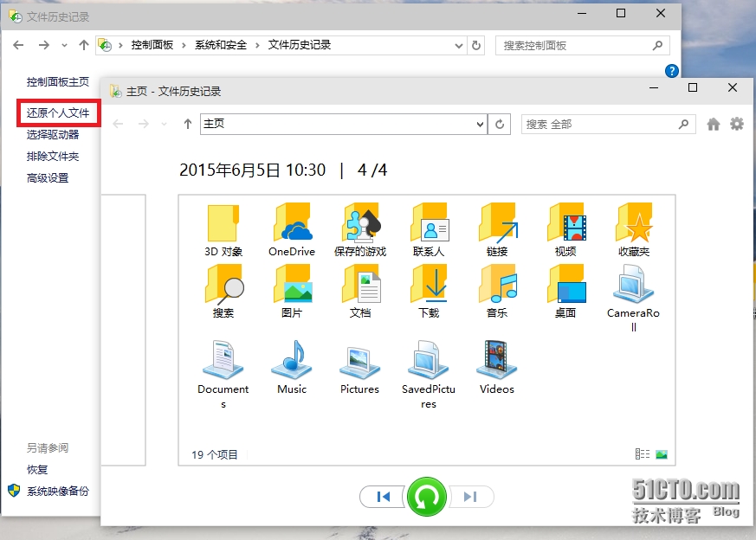Select the 图片 folder
This screenshot has height=540, width=756.
[x=292, y=292]
